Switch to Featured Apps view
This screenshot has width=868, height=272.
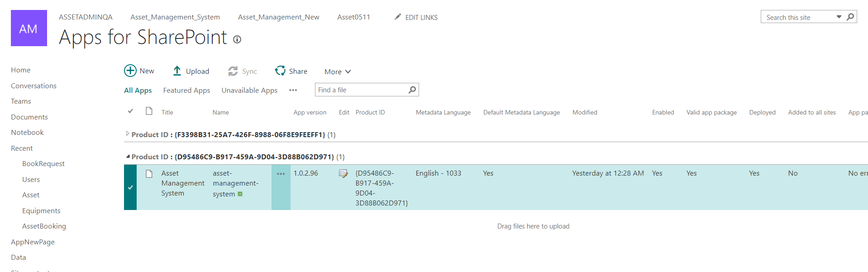click(x=186, y=91)
